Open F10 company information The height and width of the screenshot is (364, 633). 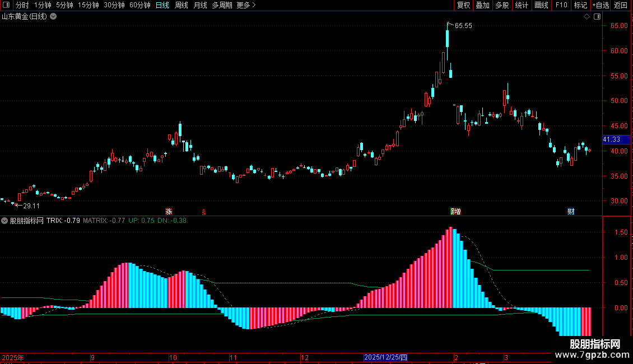(x=561, y=5)
